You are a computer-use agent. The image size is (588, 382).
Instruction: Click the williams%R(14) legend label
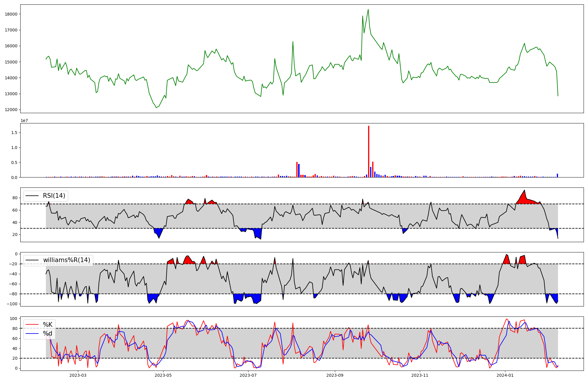pos(66,260)
